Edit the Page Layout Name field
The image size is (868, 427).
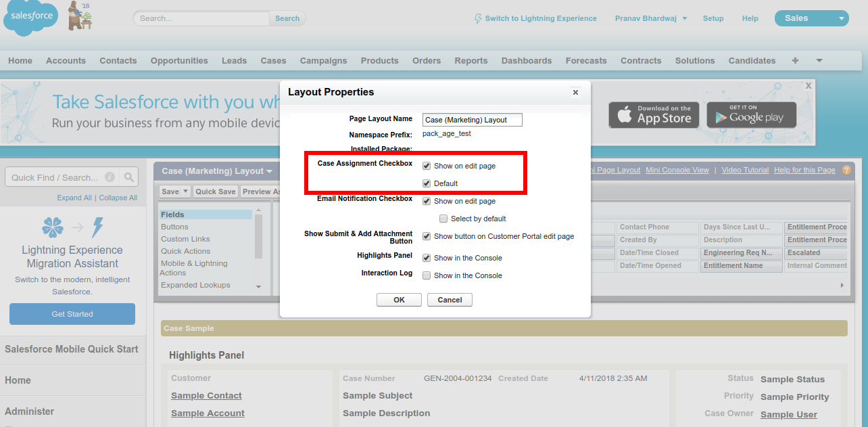pyautogui.click(x=472, y=120)
